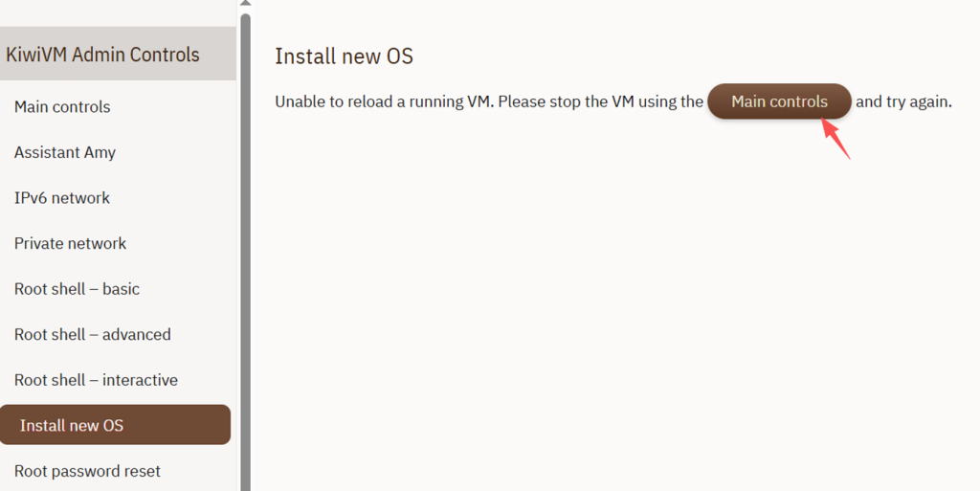Open the Assistant Amy page
This screenshot has height=491, width=980.
coord(65,152)
